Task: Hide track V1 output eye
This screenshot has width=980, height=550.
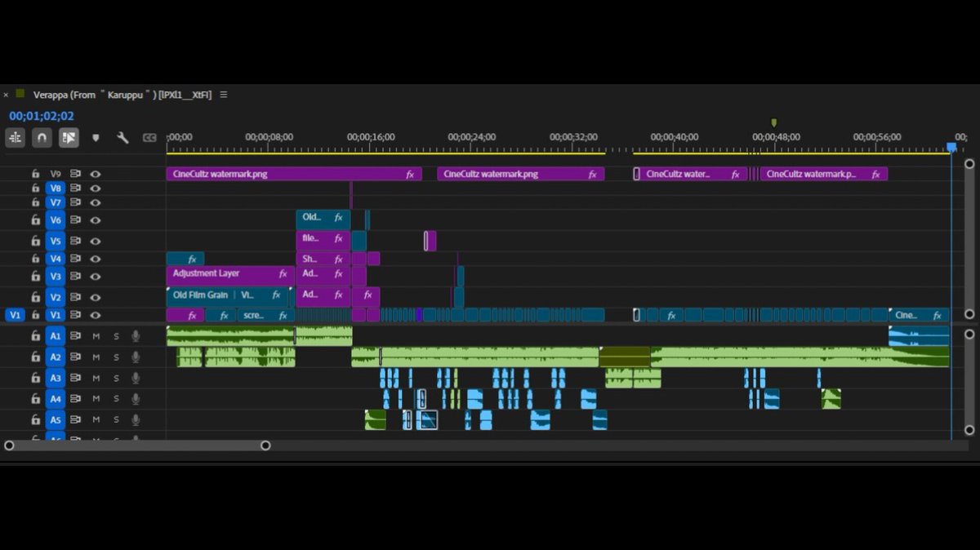Action: pyautogui.click(x=96, y=315)
